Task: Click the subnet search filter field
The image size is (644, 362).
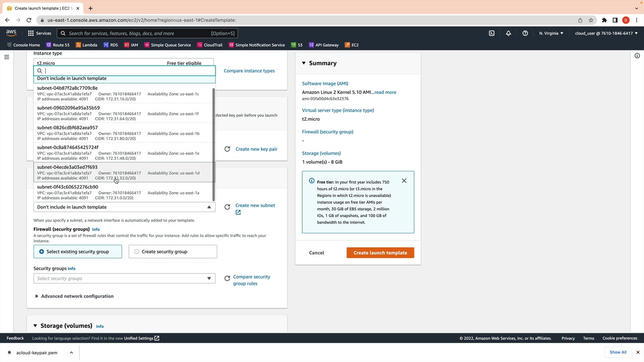Action: pyautogui.click(x=124, y=71)
